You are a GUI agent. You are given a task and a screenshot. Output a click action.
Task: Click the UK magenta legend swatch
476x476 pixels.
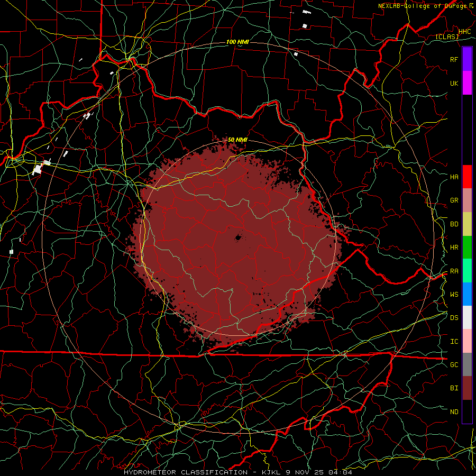pos(467,83)
